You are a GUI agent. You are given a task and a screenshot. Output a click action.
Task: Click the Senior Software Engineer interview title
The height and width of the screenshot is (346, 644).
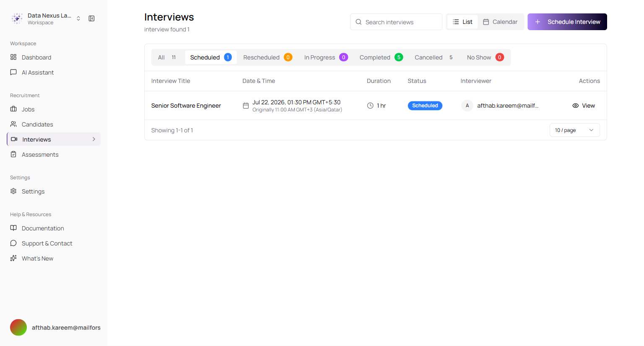186,106
